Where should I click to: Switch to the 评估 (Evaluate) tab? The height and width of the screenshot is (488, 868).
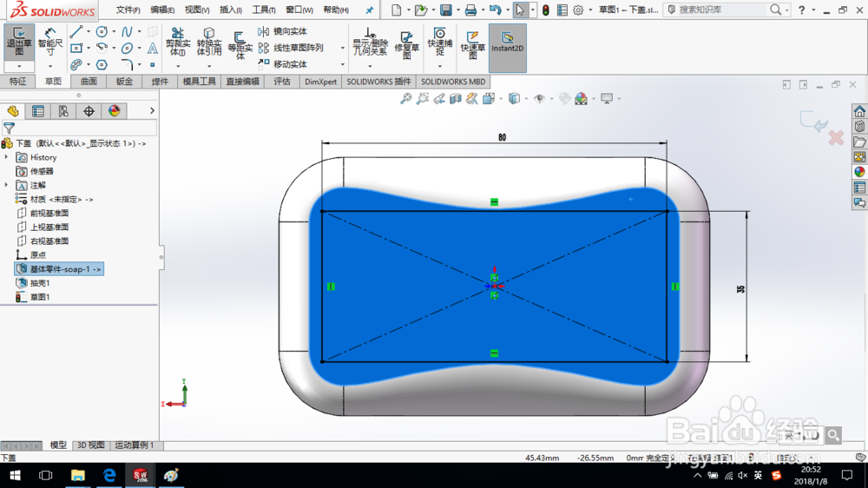[282, 82]
